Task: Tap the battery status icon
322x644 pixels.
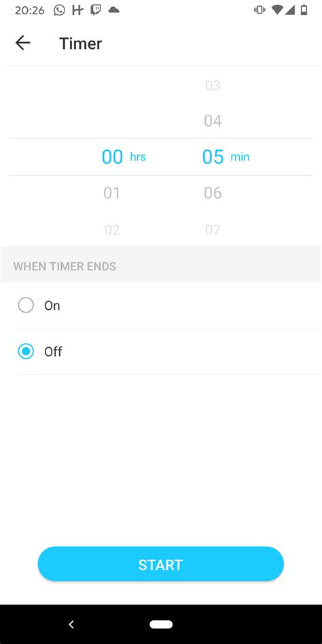Action: [304, 10]
